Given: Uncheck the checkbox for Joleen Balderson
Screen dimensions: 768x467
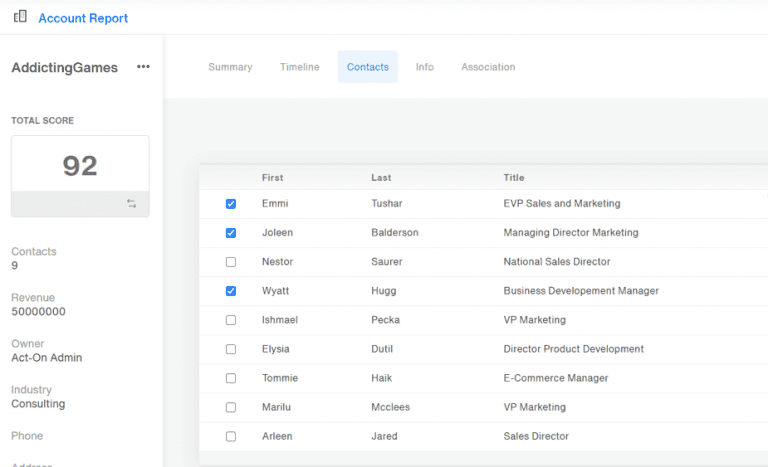Looking at the screenshot, I should coord(231,233).
